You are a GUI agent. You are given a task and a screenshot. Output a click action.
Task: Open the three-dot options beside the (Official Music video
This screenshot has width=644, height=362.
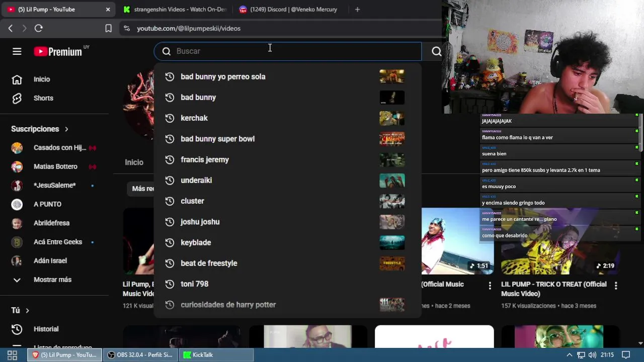click(x=490, y=286)
